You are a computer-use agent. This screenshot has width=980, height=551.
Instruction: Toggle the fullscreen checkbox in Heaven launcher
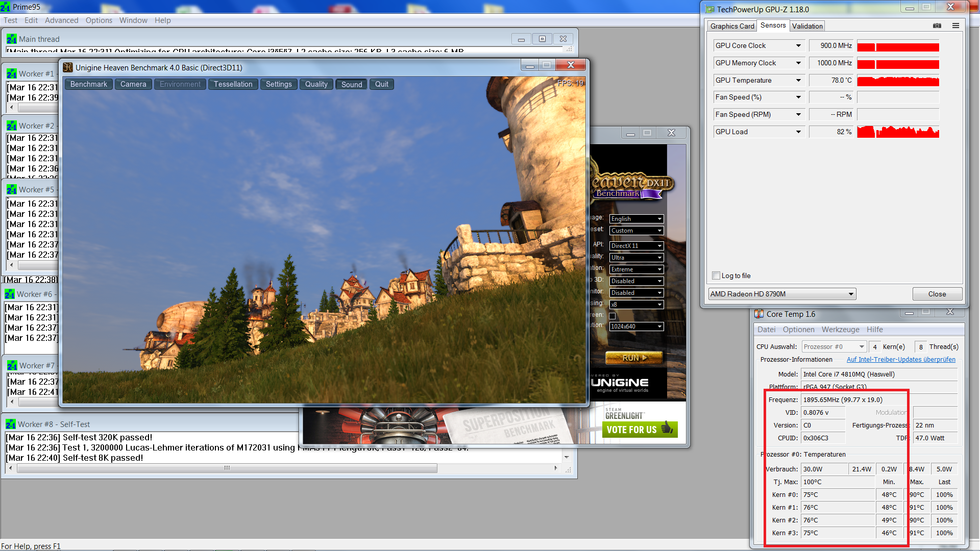click(612, 315)
